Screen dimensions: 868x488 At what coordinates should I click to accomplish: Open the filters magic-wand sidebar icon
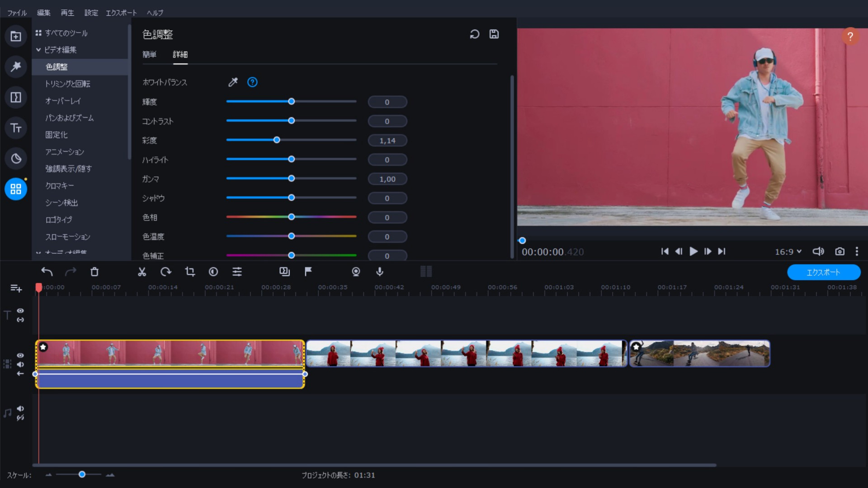(16, 67)
